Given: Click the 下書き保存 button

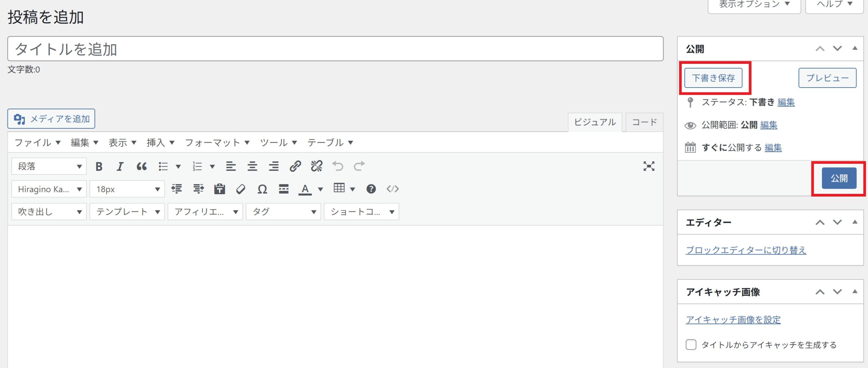Looking at the screenshot, I should (x=713, y=78).
